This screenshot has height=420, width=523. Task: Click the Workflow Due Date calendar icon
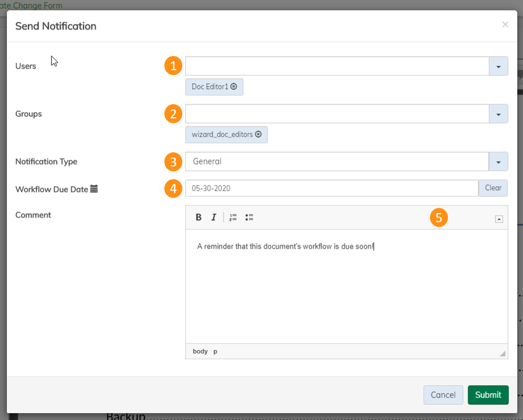pos(94,189)
